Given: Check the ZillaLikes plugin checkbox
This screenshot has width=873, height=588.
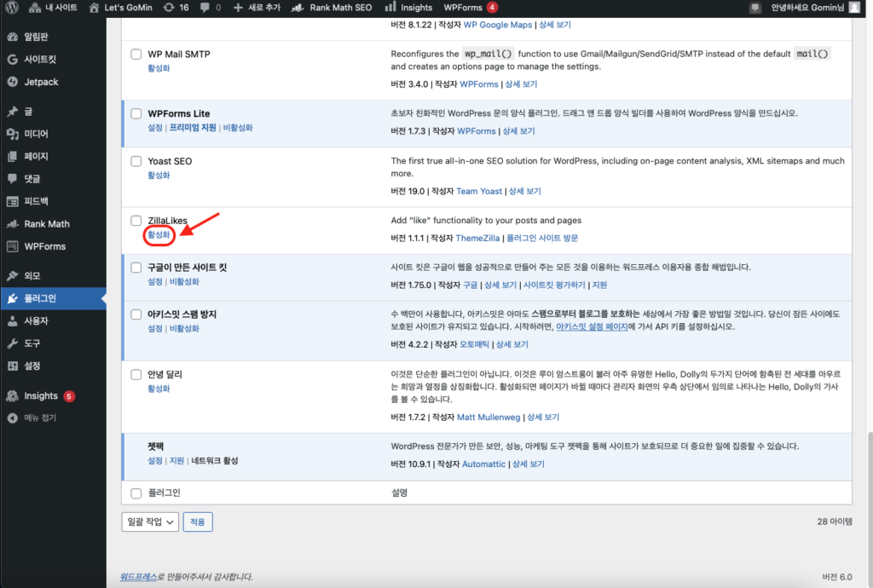Looking at the screenshot, I should (136, 221).
